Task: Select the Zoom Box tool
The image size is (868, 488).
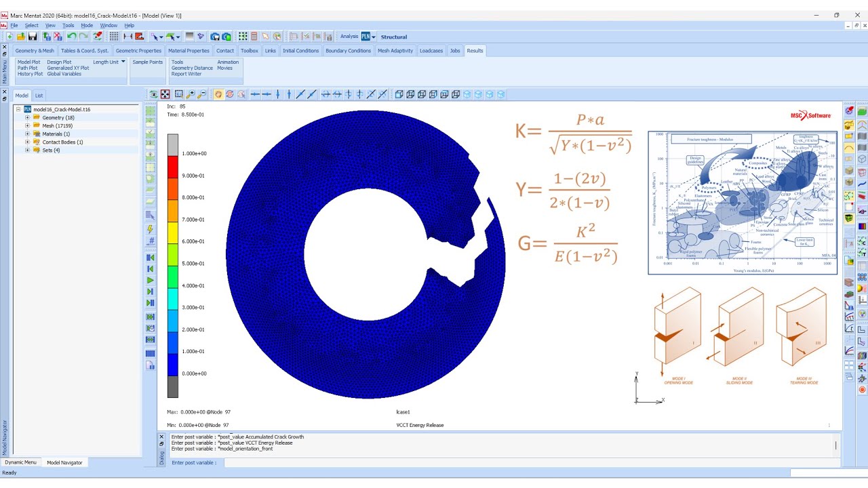Action: 179,94
